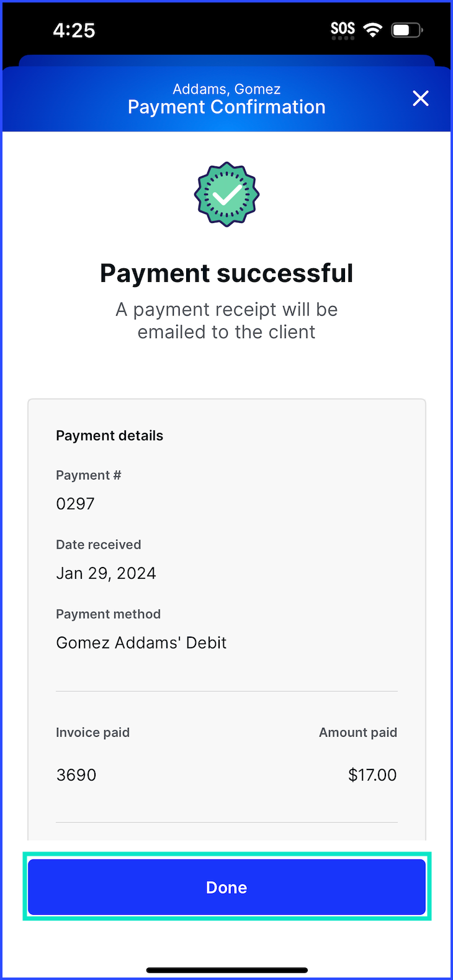Viewport: 453px width, 980px height.
Task: Tap the Payment details section header
Action: [x=109, y=435]
